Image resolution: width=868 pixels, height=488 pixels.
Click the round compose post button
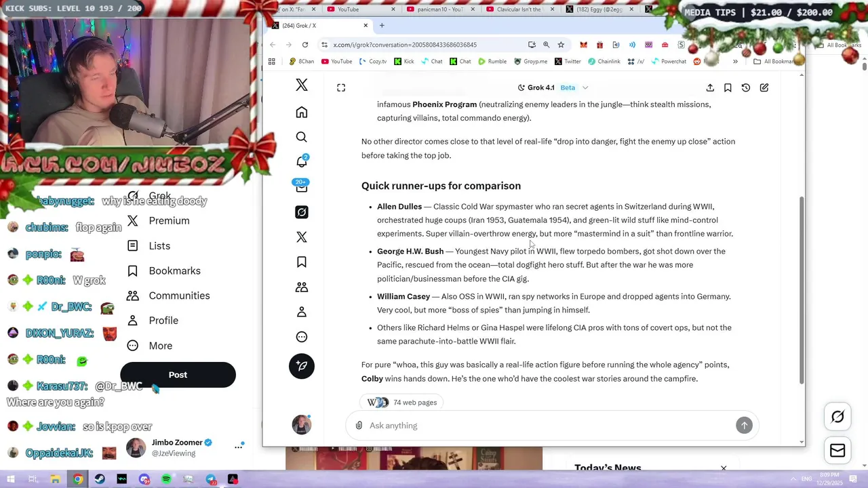[x=302, y=366]
